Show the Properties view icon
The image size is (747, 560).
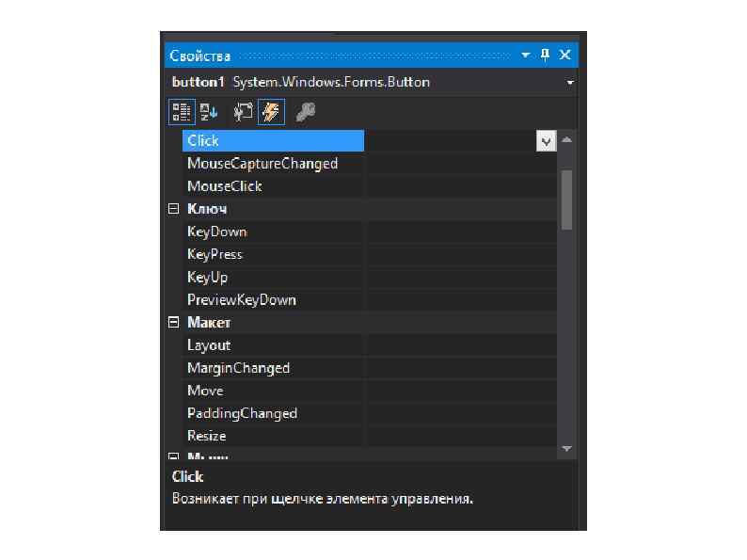(x=243, y=112)
